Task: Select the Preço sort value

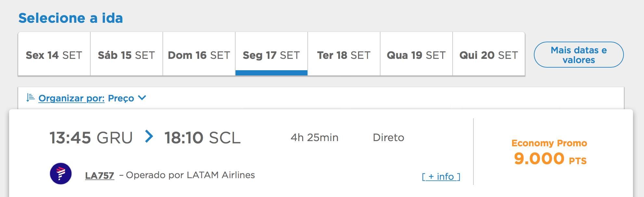Action: tap(121, 98)
